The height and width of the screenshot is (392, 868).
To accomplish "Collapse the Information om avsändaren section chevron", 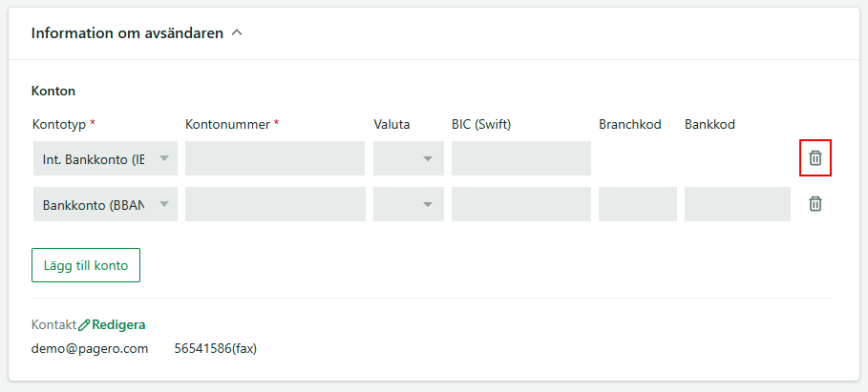I will click(x=237, y=33).
